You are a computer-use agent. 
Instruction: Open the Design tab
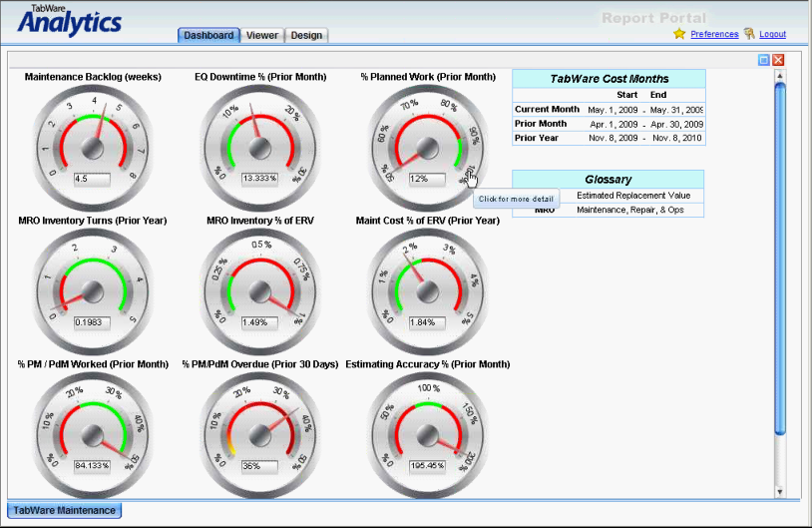point(306,35)
